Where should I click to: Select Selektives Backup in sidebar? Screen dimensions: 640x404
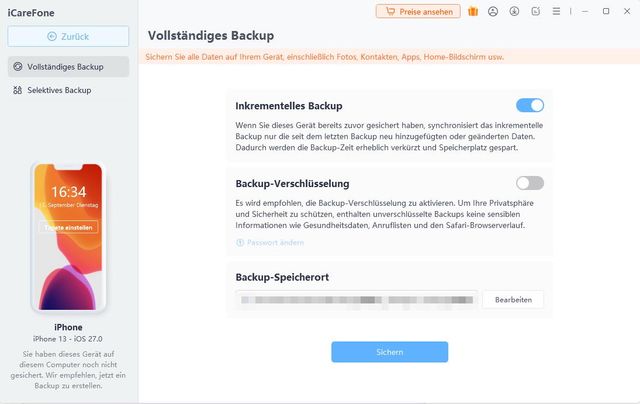(x=68, y=90)
